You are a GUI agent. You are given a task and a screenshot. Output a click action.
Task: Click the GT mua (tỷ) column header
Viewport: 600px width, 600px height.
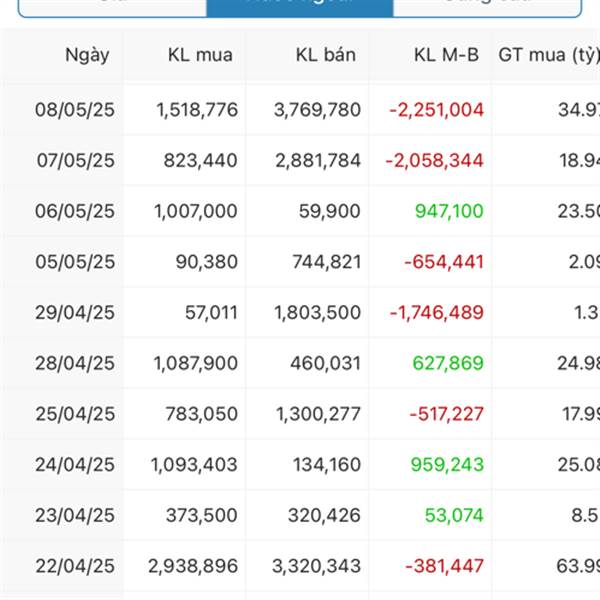pyautogui.click(x=549, y=55)
